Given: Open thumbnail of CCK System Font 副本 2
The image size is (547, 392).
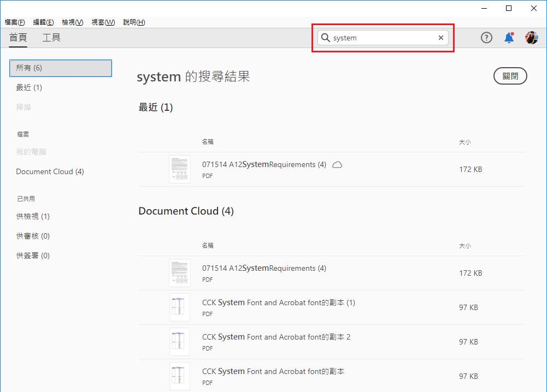Looking at the screenshot, I should (179, 342).
